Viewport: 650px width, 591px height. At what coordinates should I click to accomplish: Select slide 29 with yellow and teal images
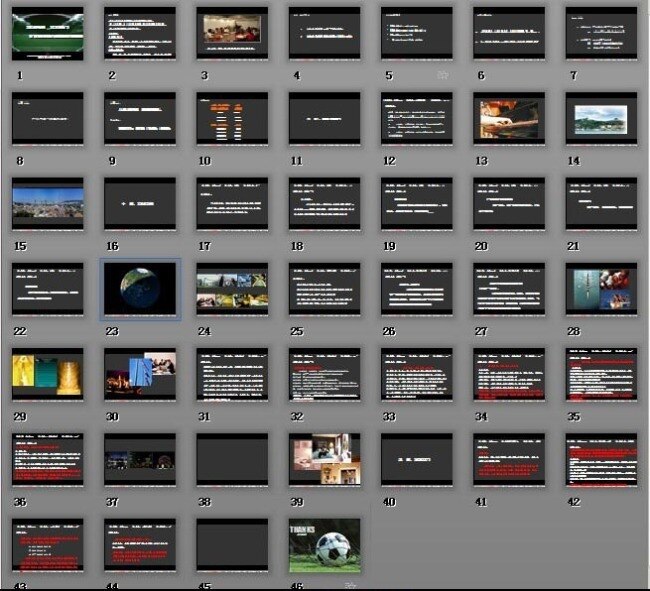tap(48, 375)
